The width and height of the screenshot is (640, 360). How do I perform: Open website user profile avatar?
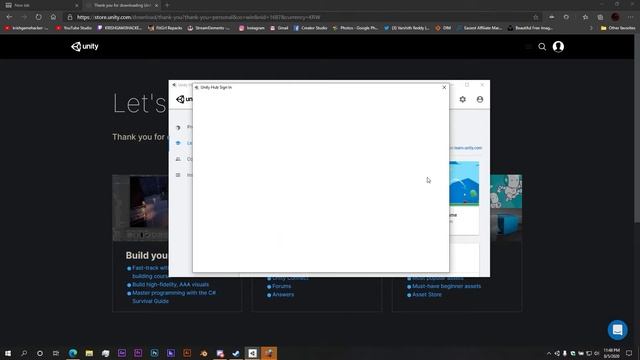(x=558, y=47)
